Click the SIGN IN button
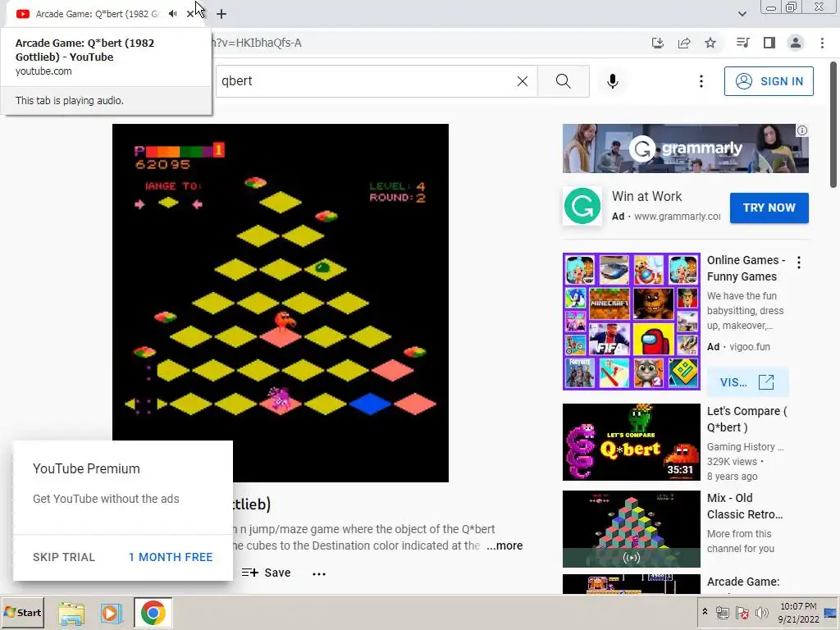Screen dimensions: 840x630 (x=769, y=81)
